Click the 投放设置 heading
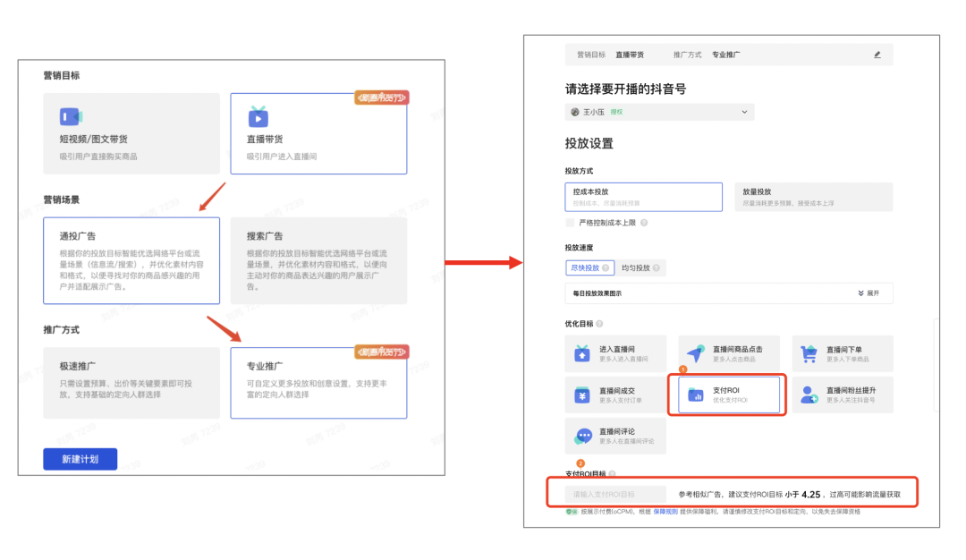The height and width of the screenshot is (560, 966). pos(589,143)
